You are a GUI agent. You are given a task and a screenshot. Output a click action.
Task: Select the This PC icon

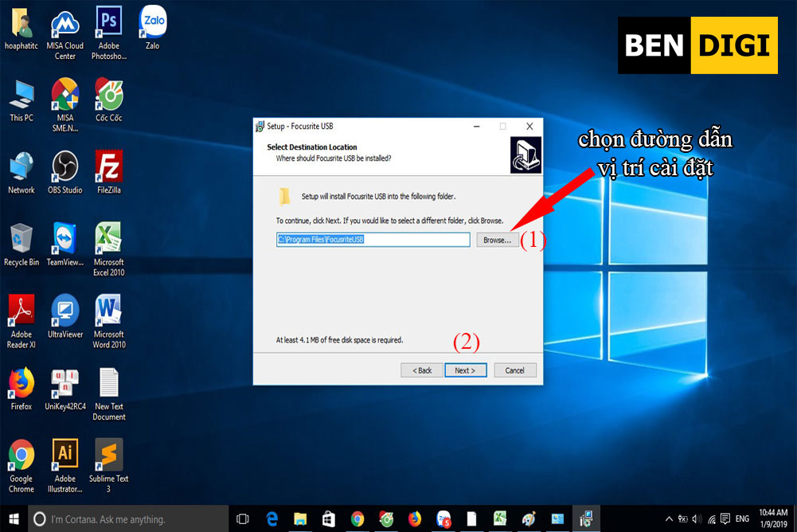click(x=21, y=100)
